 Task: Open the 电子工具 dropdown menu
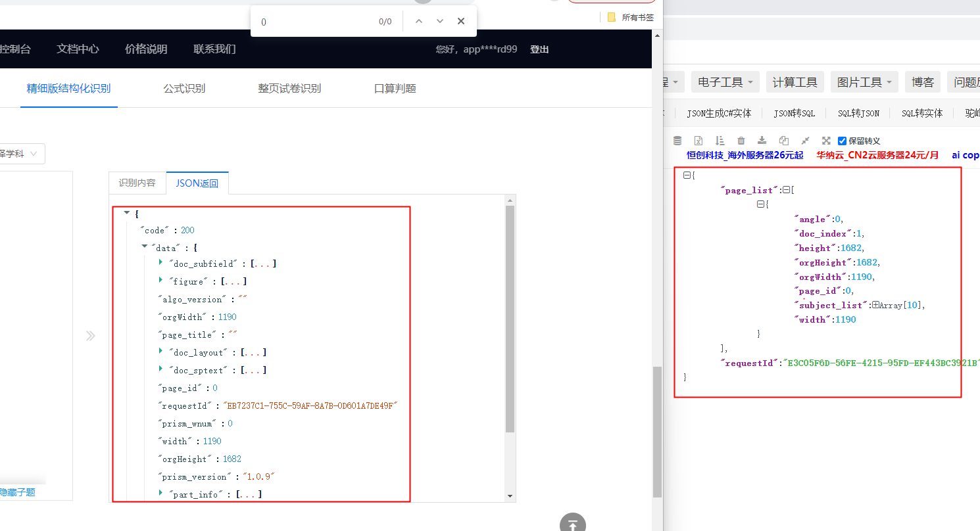[725, 82]
